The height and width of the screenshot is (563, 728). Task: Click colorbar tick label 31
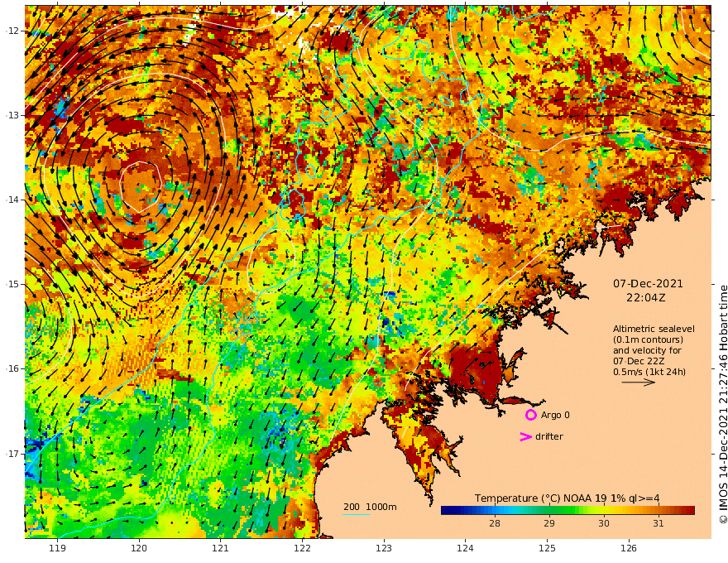[x=658, y=523]
